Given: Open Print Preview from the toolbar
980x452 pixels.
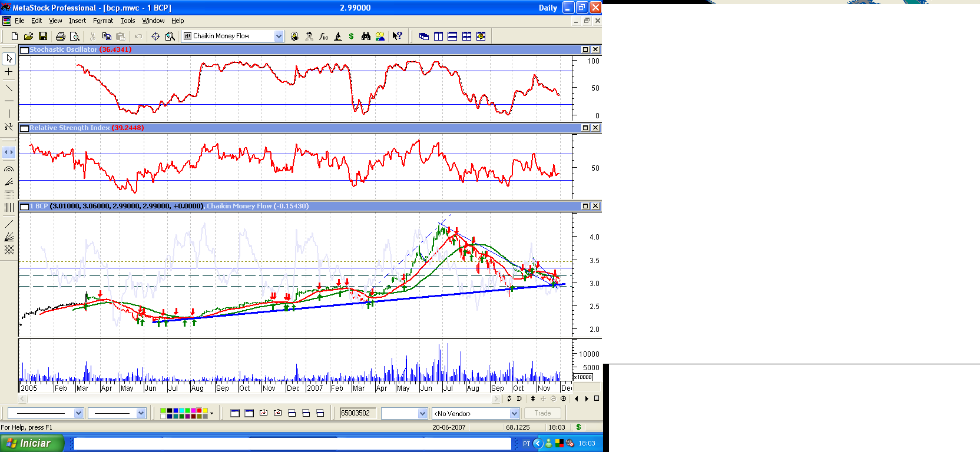Looking at the screenshot, I should (74, 36).
